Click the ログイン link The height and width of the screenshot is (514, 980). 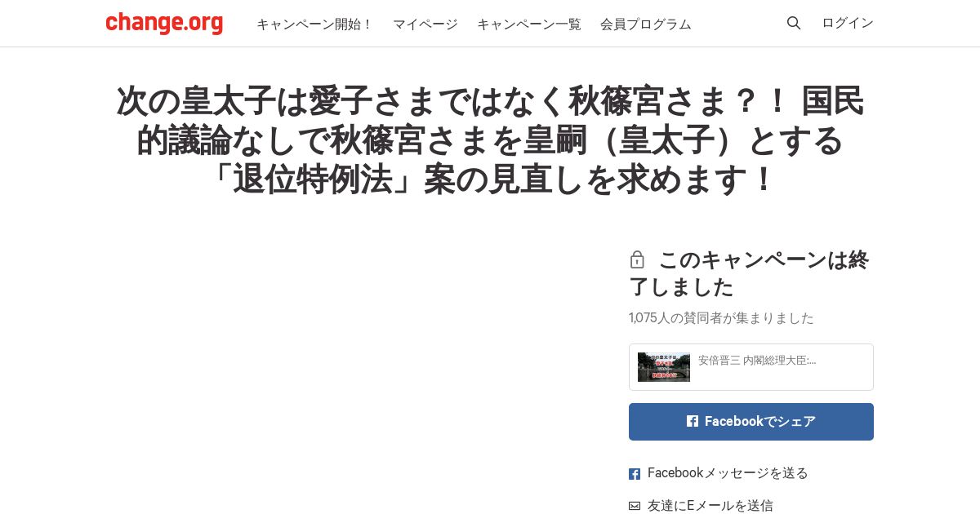click(848, 23)
